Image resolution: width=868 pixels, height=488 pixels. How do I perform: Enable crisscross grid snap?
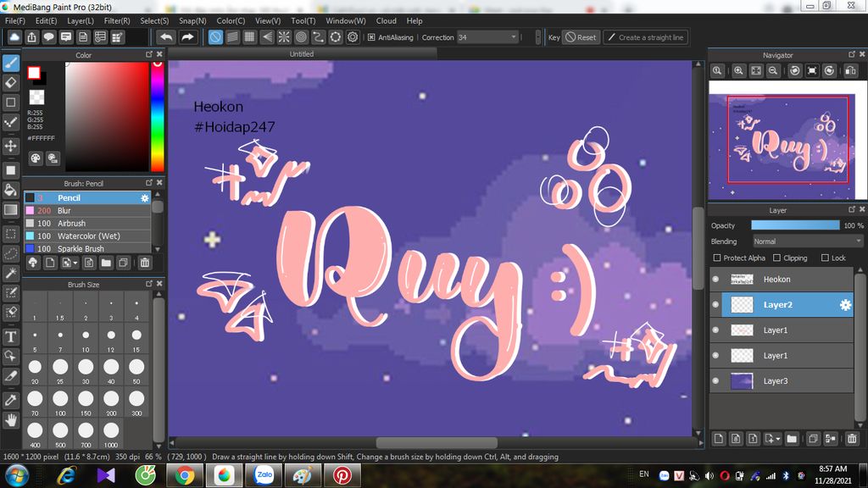tap(250, 37)
